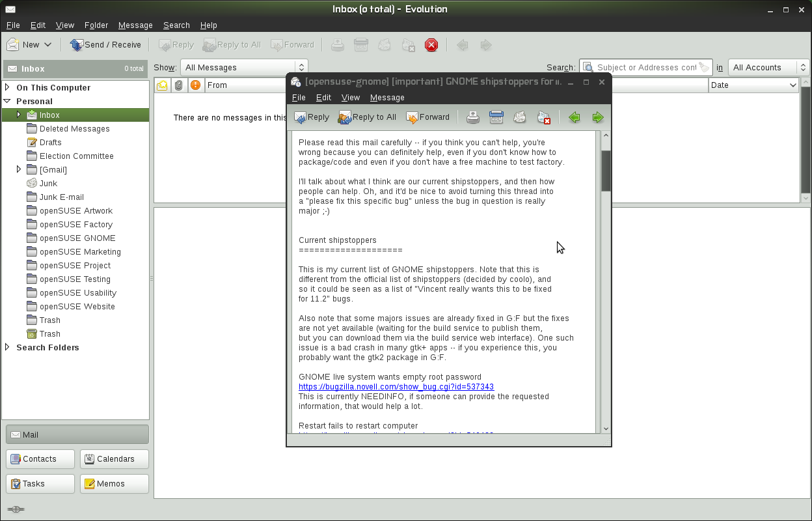Click the previous message green arrow

(x=574, y=117)
